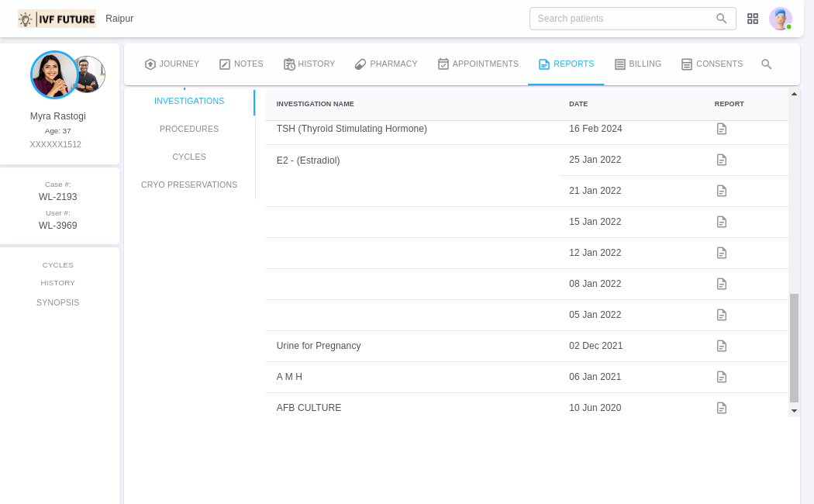The width and height of the screenshot is (814, 504).
Task: Click the History link under Cycles in left panel
Action: coord(58,283)
